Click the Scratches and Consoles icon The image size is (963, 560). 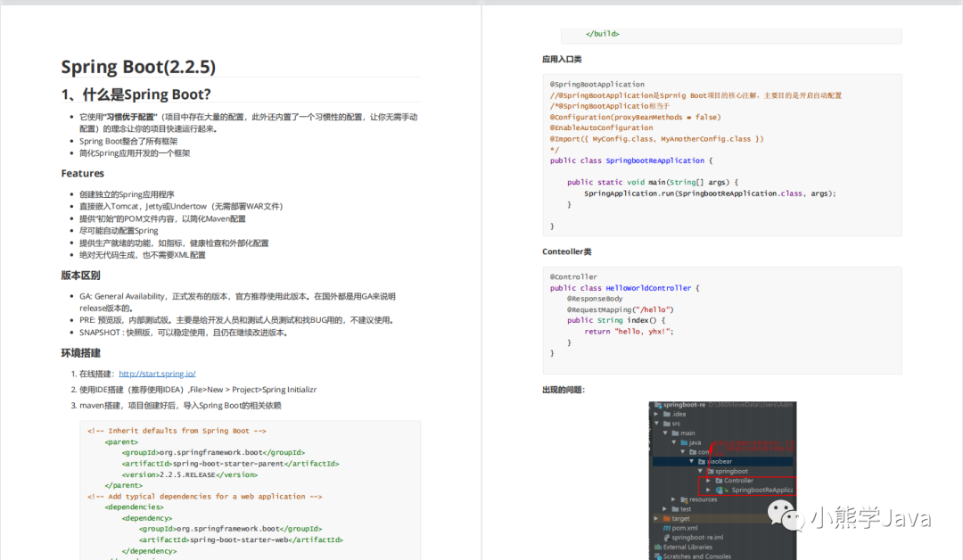(658, 556)
